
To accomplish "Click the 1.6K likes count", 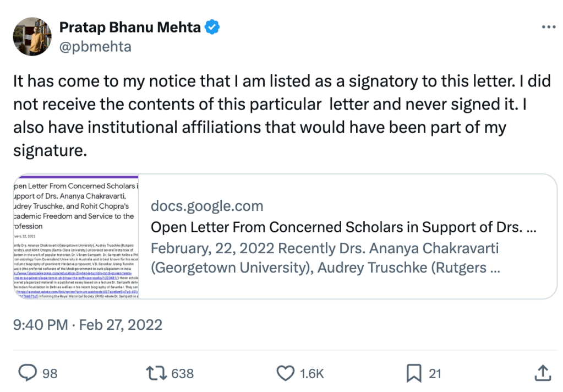I will tap(311, 374).
